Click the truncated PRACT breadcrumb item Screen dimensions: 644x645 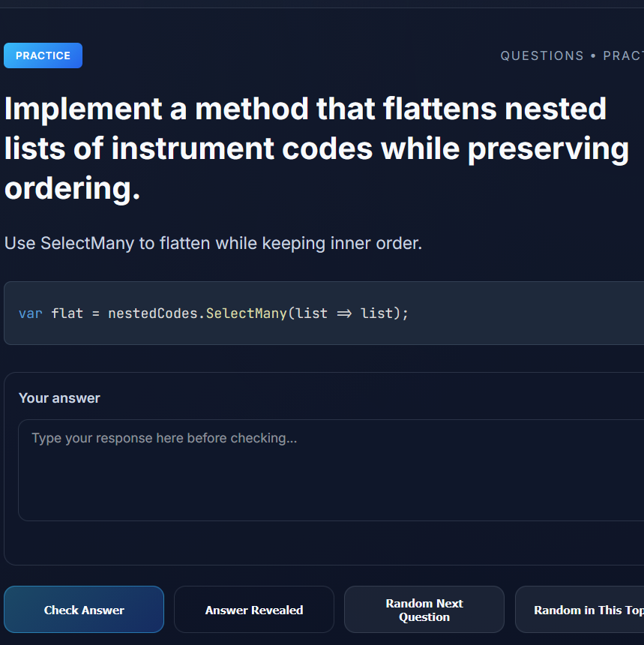click(623, 55)
